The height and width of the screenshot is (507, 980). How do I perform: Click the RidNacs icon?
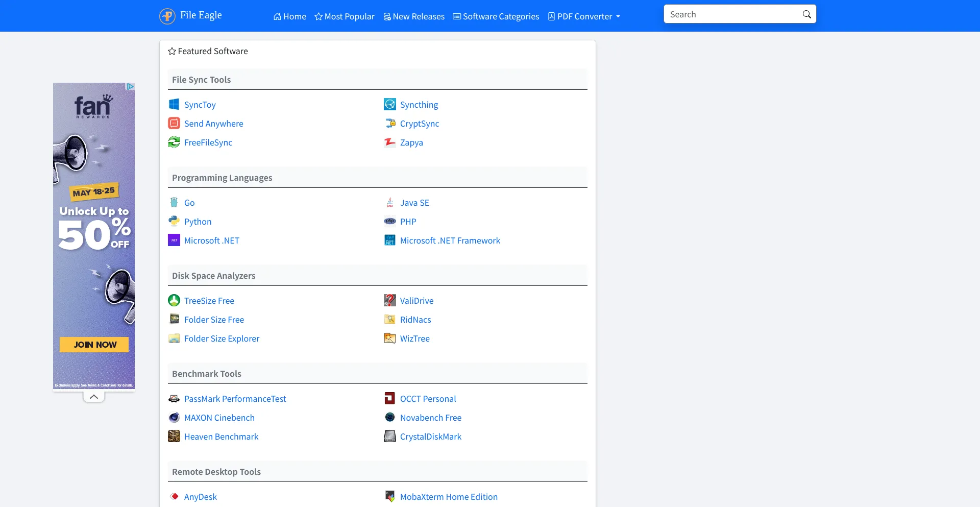click(390, 319)
